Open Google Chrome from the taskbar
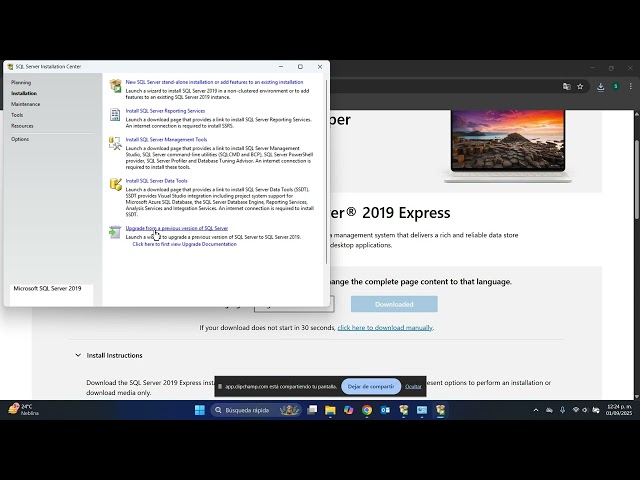The width and height of the screenshot is (640, 480). (x=367, y=410)
